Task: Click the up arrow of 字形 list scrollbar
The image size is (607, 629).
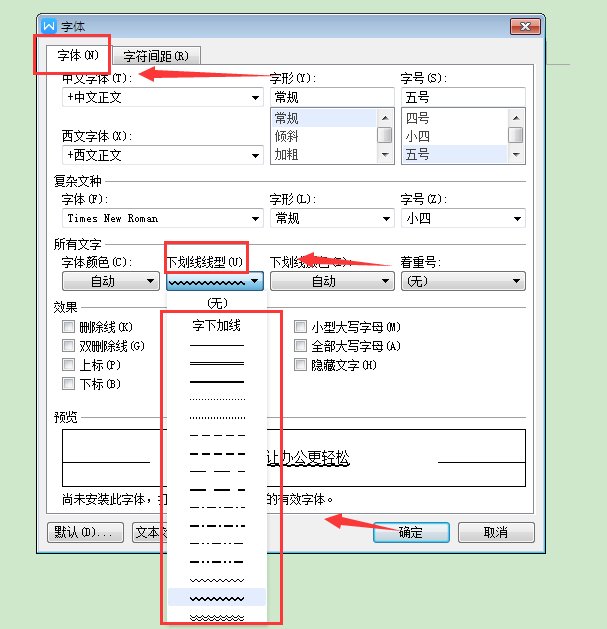Action: click(x=385, y=118)
